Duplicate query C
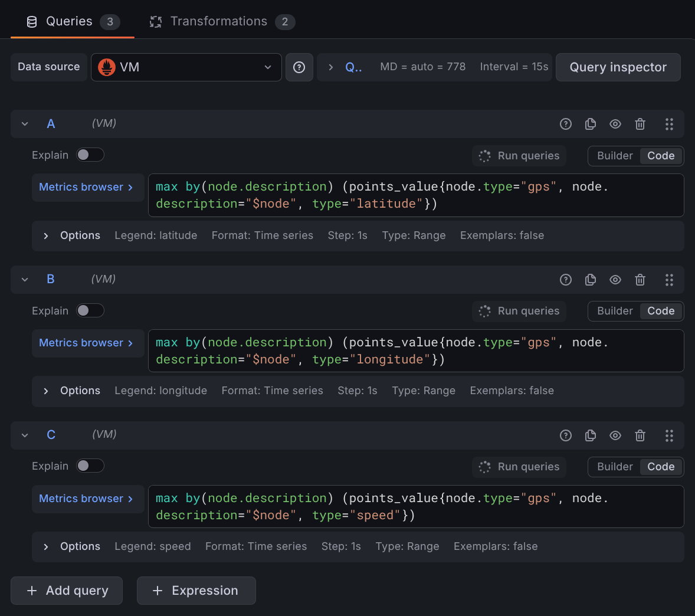The image size is (695, 616). click(591, 435)
